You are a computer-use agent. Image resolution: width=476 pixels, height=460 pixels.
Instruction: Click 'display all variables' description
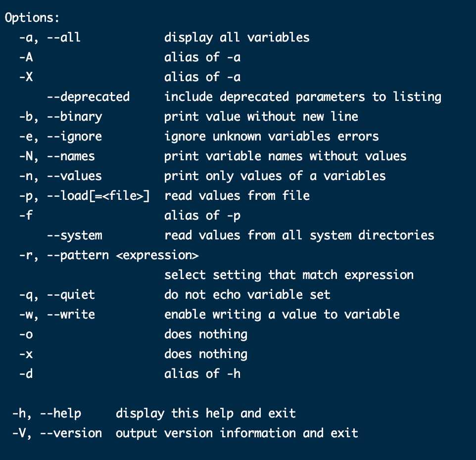click(237, 37)
